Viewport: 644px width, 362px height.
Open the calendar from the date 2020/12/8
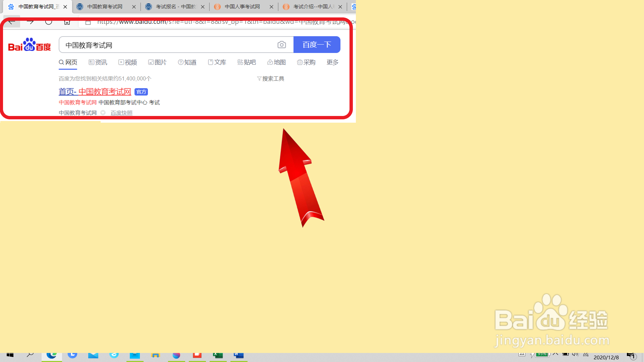click(606, 357)
